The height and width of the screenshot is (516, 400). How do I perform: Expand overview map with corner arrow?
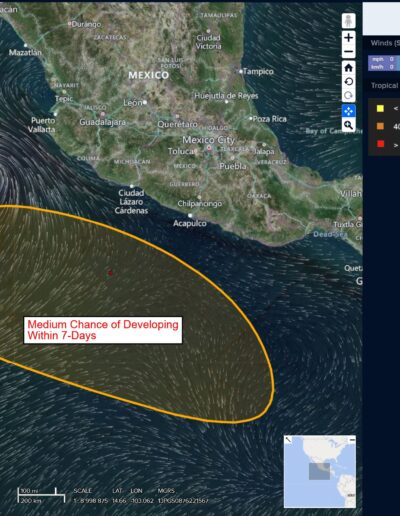coord(288,440)
